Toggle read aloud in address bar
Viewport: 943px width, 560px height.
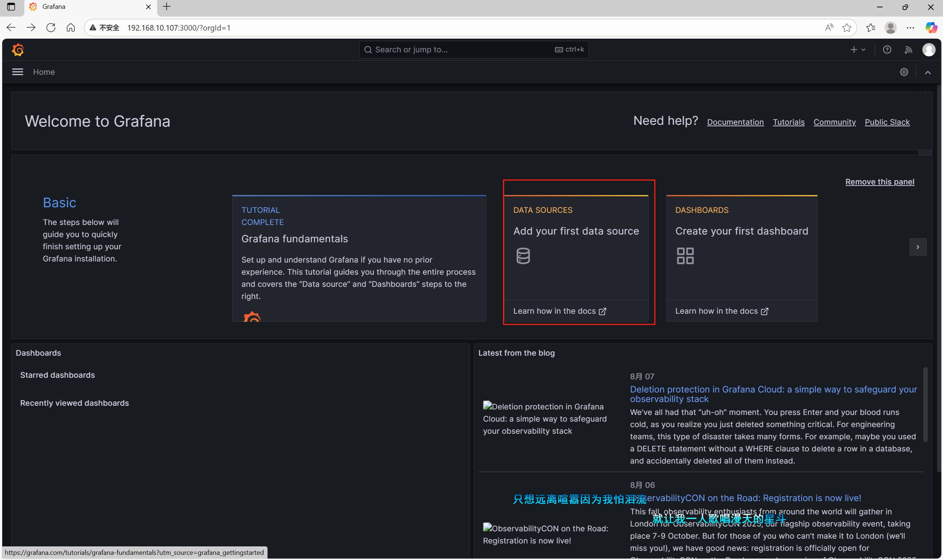point(828,28)
